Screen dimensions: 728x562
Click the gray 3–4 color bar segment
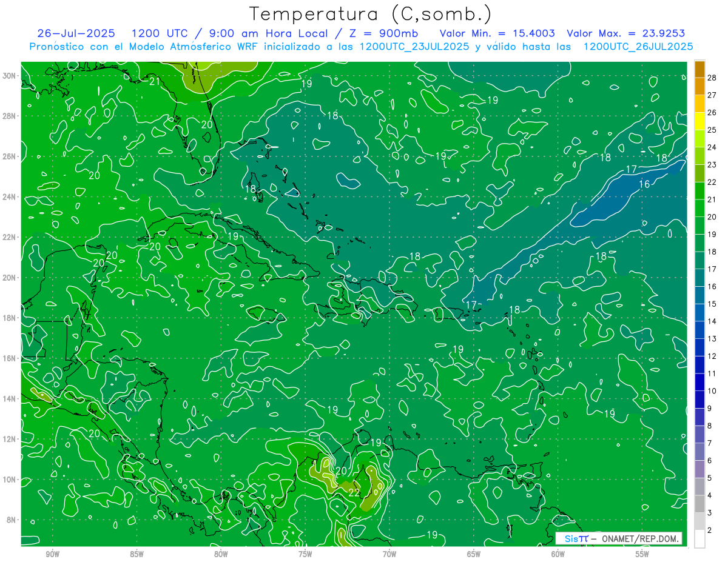click(699, 504)
